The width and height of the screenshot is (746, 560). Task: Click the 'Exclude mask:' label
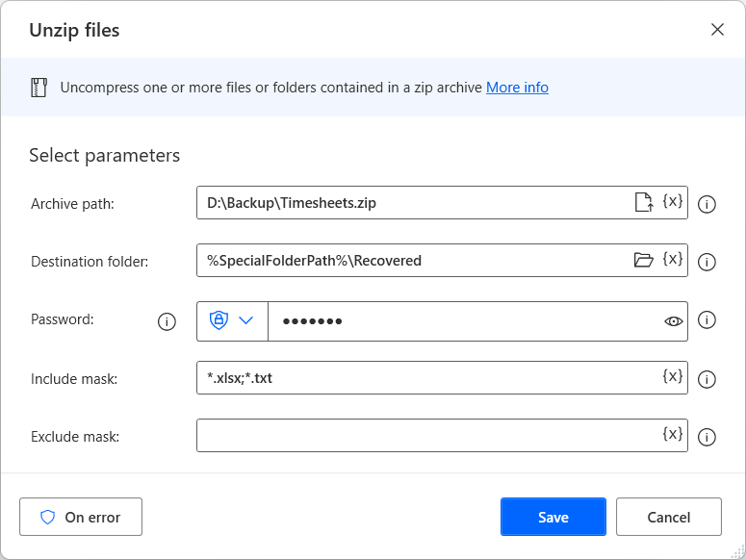pos(75,437)
